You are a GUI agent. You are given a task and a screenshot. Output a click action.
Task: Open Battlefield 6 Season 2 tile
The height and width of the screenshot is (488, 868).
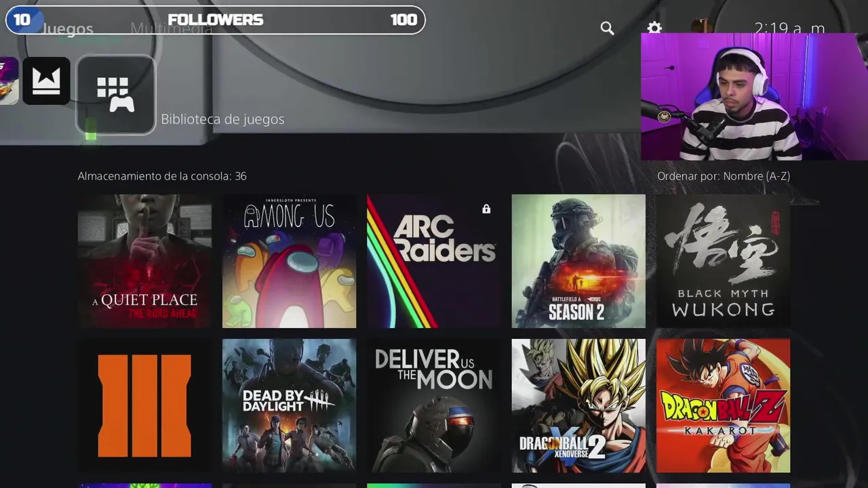(x=578, y=261)
